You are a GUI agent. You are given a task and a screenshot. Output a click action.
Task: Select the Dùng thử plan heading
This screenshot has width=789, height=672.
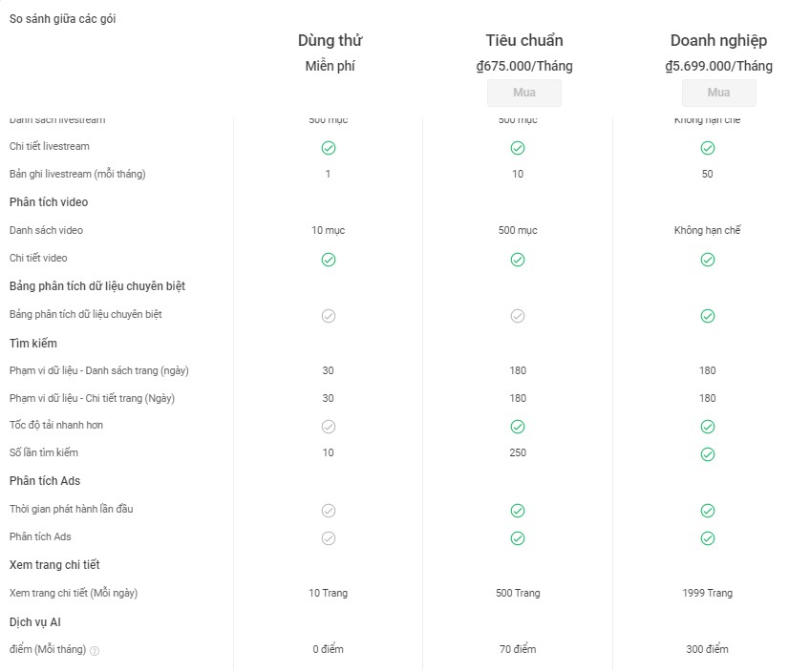point(330,40)
